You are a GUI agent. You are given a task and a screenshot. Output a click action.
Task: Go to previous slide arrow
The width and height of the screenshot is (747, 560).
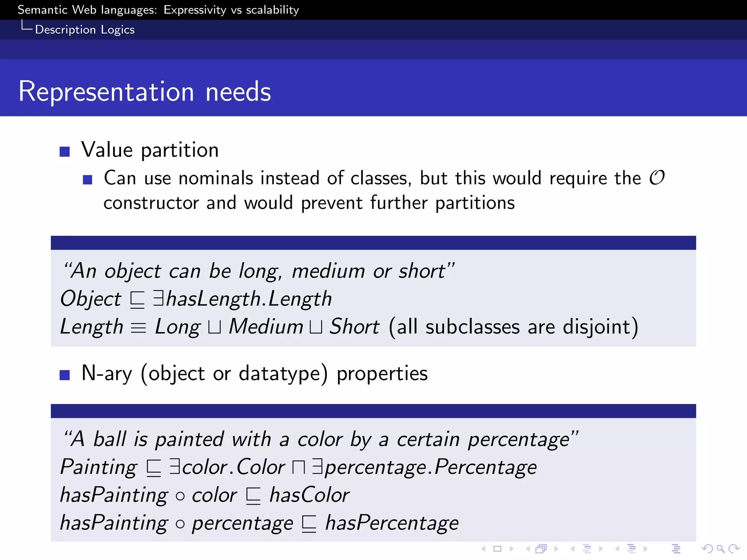483,549
